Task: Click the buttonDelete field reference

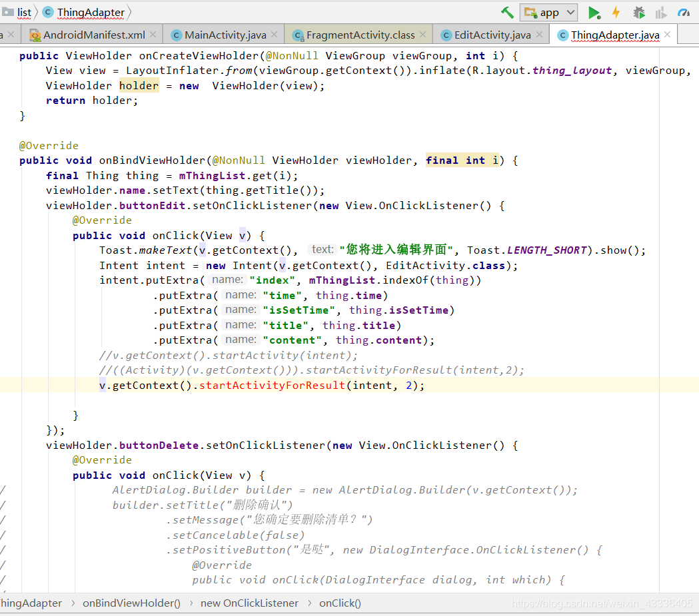Action: (159, 446)
